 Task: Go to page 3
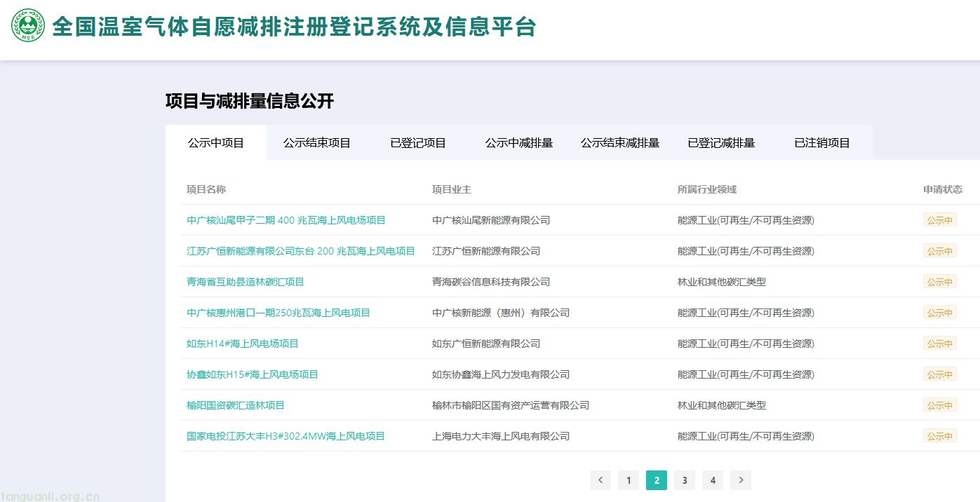(685, 480)
